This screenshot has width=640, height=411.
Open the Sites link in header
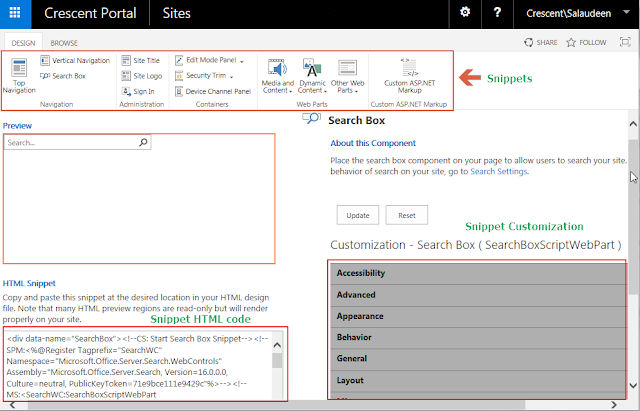pyautogui.click(x=176, y=13)
